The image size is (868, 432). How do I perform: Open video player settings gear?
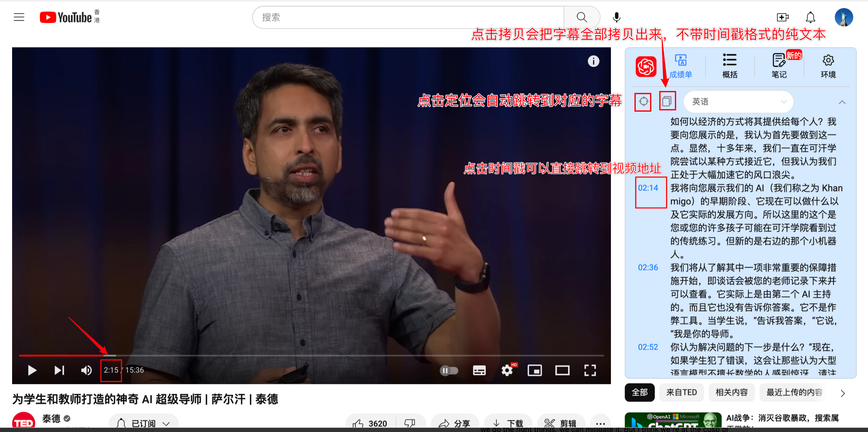507,370
